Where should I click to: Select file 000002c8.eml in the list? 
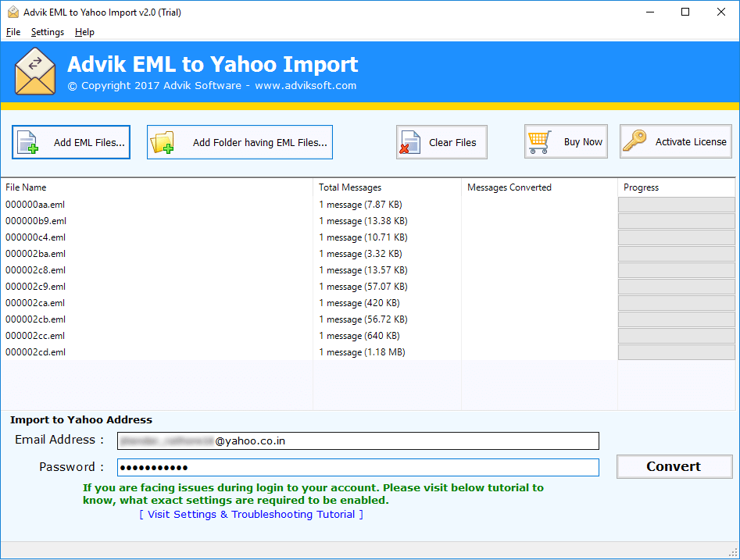[x=35, y=270]
